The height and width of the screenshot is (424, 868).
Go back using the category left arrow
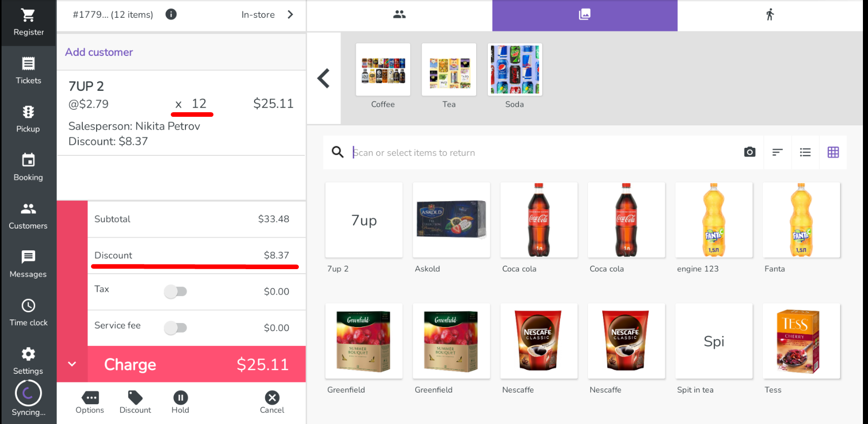coord(324,78)
